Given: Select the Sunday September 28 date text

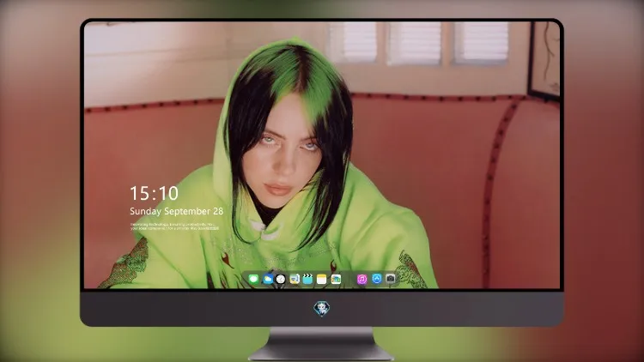Looking at the screenshot, I should (x=177, y=211).
